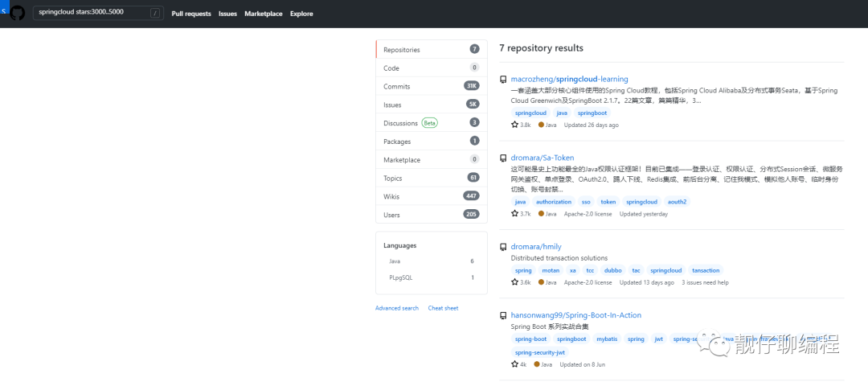Open the dromara/Sa-Token repository
This screenshot has height=382, width=868.
coord(542,158)
